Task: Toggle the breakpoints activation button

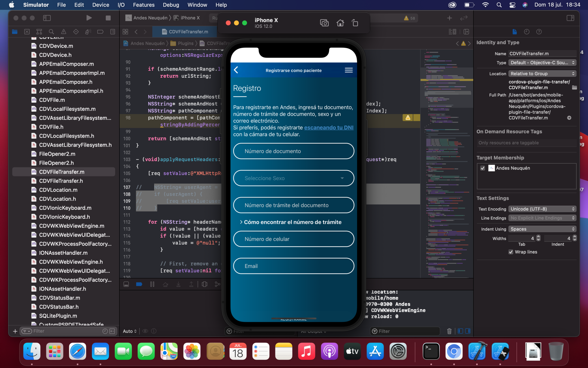Action: [x=139, y=284]
